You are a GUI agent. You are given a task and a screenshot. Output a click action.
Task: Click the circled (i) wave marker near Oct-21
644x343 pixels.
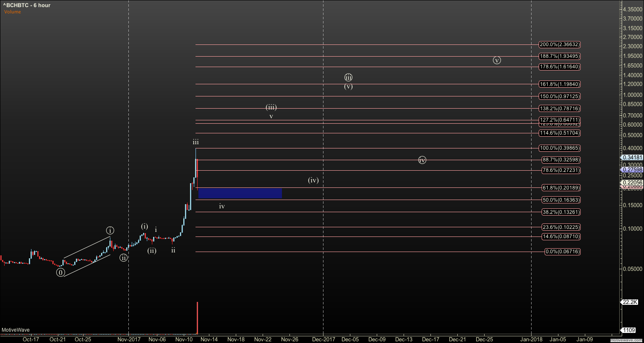pyautogui.click(x=110, y=230)
